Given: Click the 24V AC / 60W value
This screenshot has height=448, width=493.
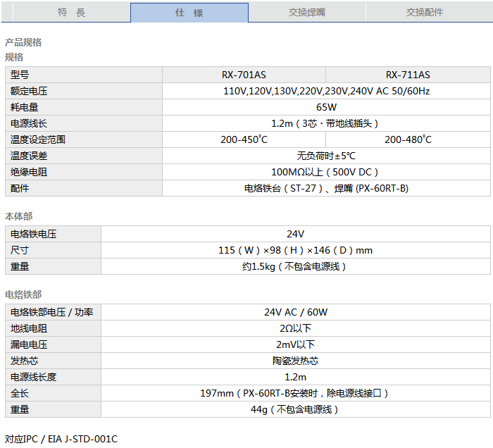Looking at the screenshot, I should (x=296, y=312).
